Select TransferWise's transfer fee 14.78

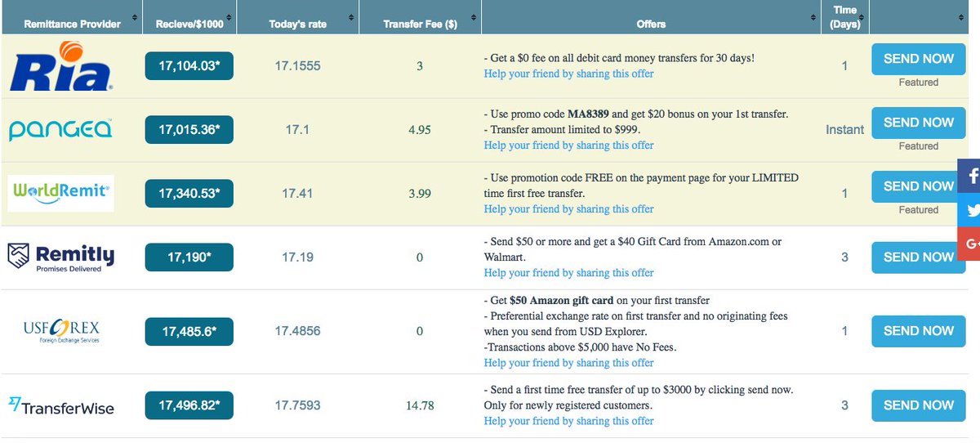[x=420, y=405]
